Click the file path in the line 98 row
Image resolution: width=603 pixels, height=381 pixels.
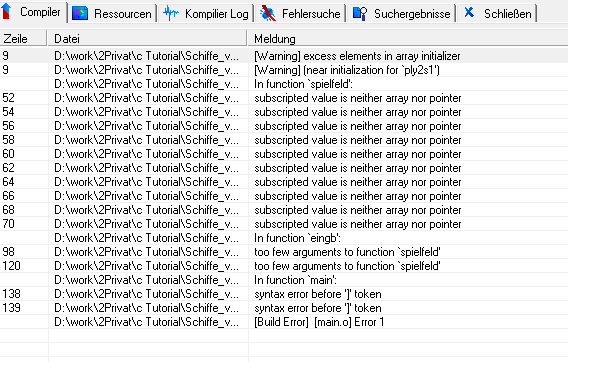click(146, 252)
